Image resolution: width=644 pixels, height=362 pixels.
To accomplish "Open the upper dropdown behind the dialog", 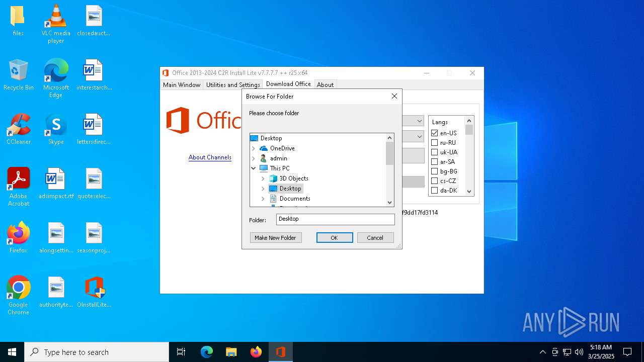I will pyautogui.click(x=419, y=121).
